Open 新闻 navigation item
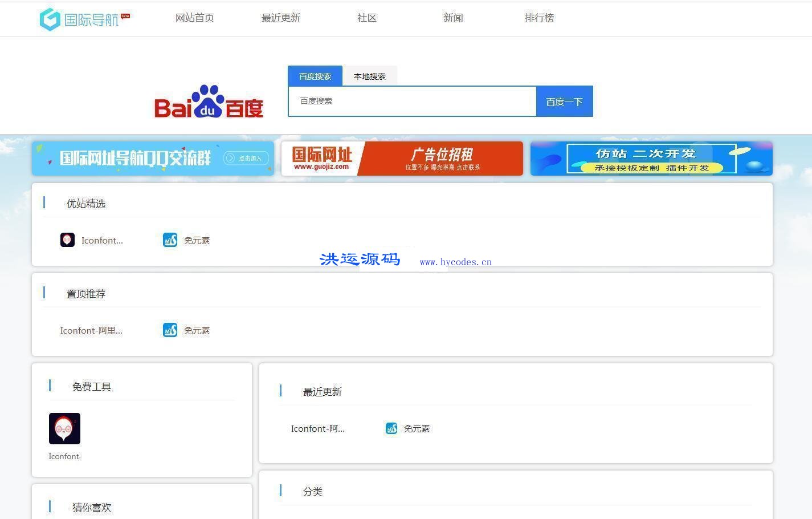Viewport: 812px width, 519px height. click(453, 18)
